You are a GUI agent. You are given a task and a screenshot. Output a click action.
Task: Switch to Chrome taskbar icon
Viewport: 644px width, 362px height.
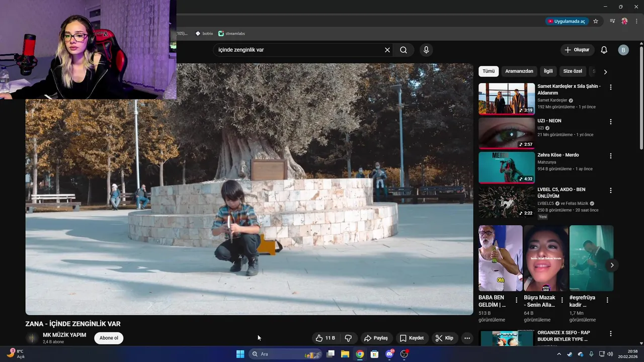[x=360, y=354]
